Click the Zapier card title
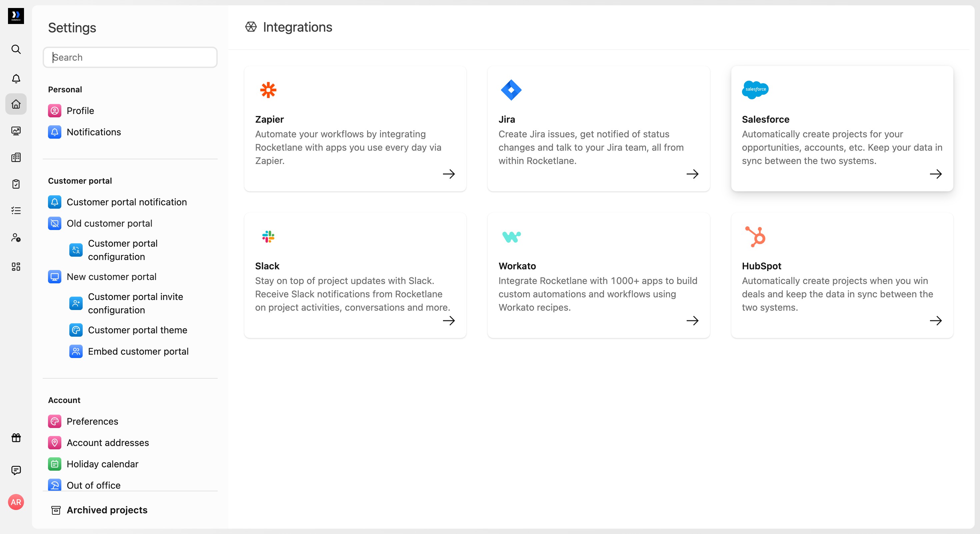Screen dimensions: 980x534 tap(269, 119)
